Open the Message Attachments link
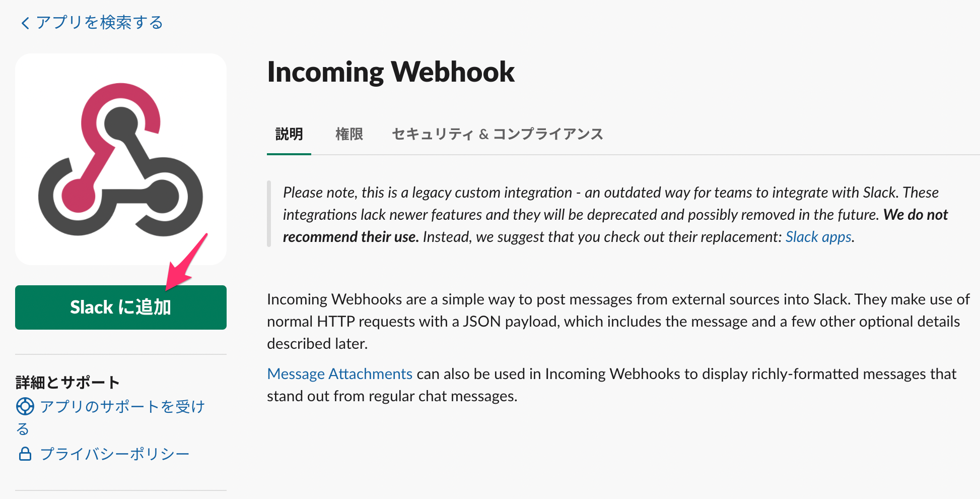 340,374
